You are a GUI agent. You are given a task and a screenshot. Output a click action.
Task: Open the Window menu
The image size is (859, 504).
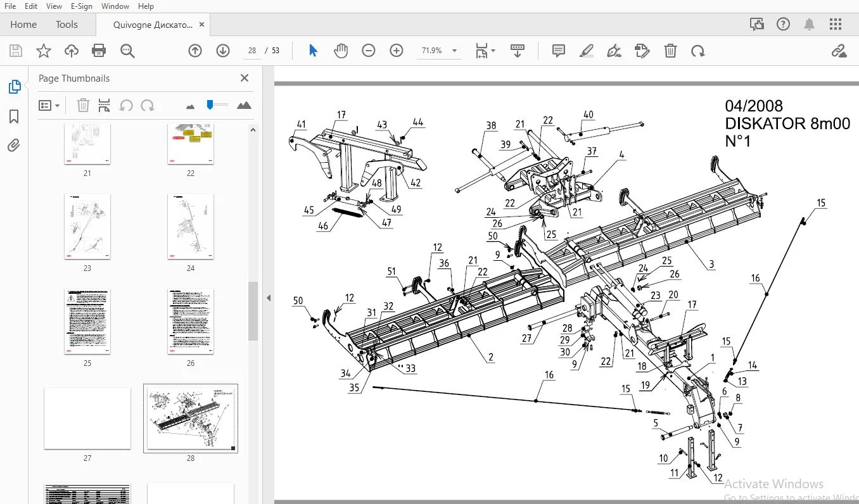(x=115, y=6)
